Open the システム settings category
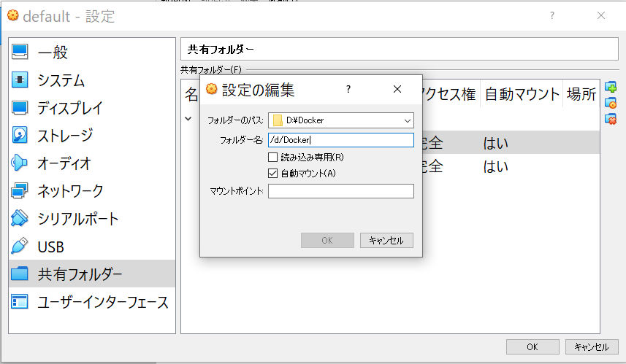 (61, 80)
